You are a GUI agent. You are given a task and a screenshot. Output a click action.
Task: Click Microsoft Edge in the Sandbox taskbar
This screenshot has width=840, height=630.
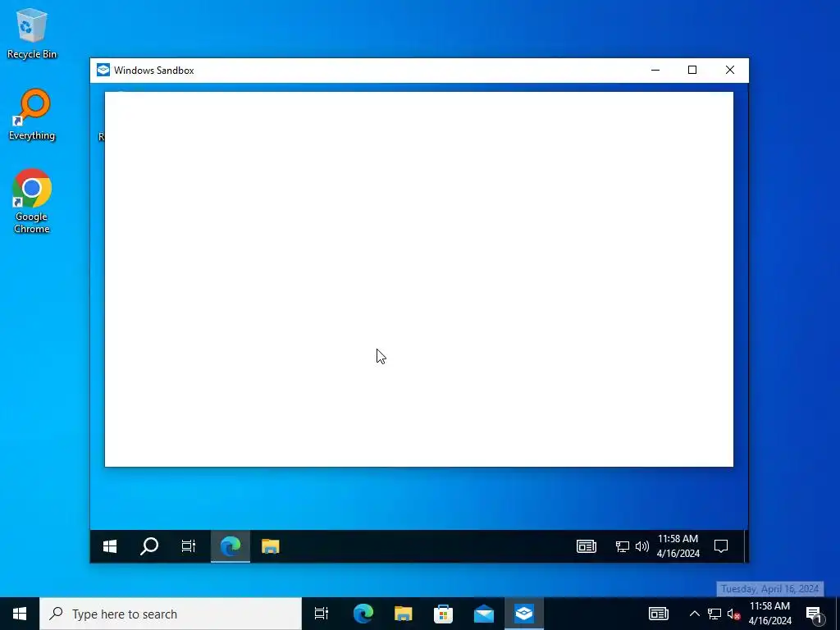pyautogui.click(x=231, y=546)
